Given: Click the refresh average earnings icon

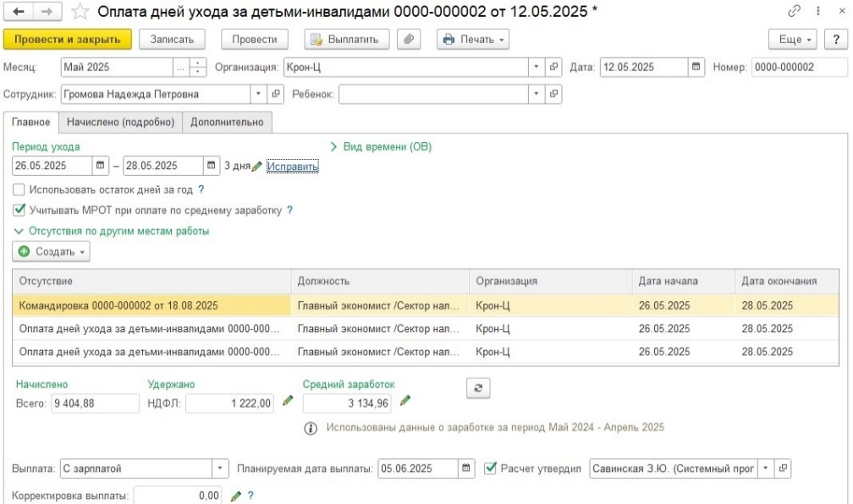Looking at the screenshot, I should [x=478, y=387].
